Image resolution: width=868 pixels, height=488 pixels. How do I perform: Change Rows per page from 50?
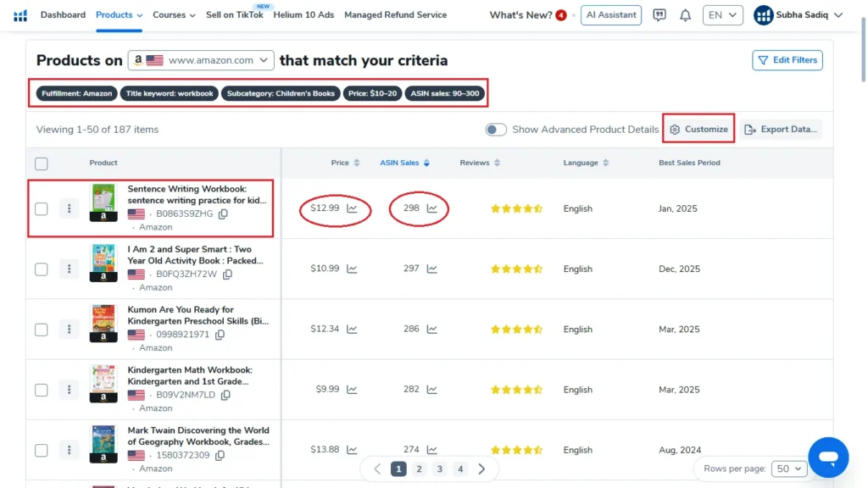[x=788, y=468]
